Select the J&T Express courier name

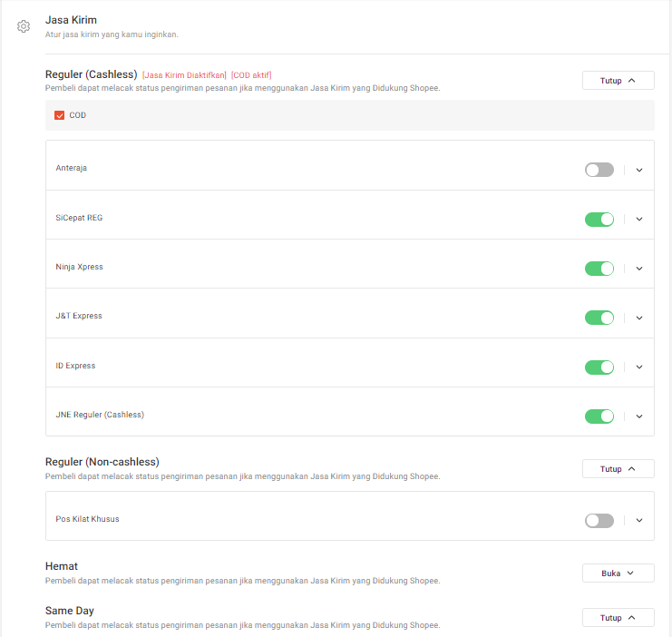[79, 316]
